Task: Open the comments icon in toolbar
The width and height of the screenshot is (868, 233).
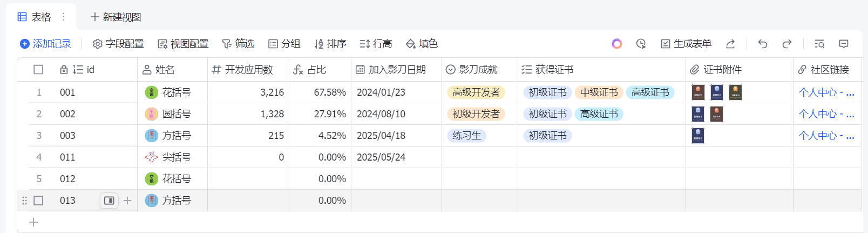Action: click(x=844, y=44)
